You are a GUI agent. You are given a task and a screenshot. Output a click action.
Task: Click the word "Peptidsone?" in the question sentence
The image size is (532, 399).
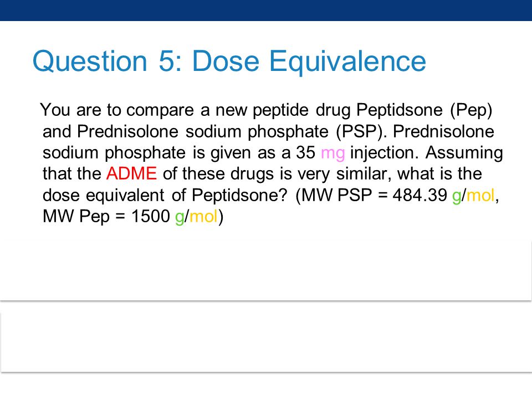[x=239, y=196]
